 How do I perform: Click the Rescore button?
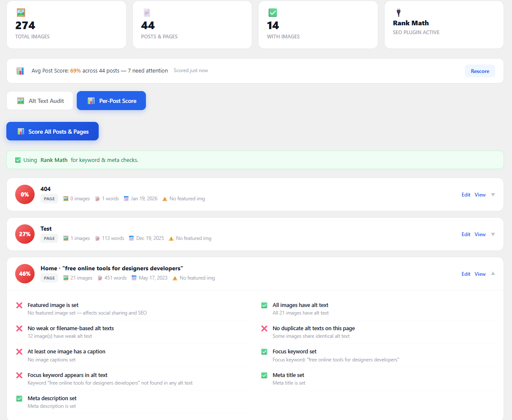tap(480, 71)
